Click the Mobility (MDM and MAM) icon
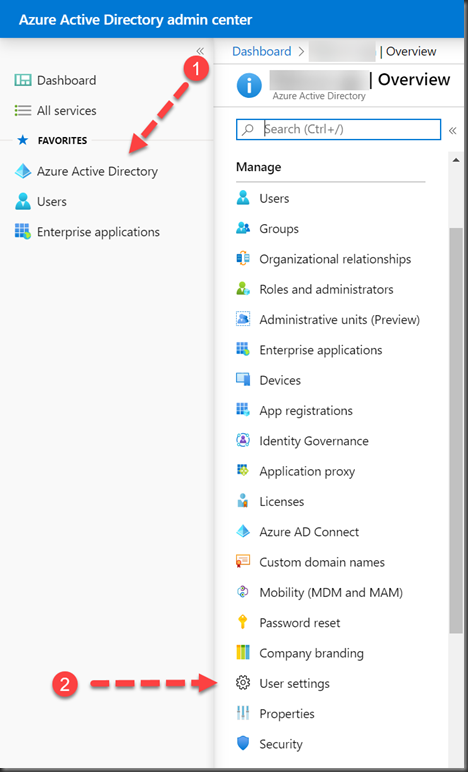 click(x=243, y=592)
